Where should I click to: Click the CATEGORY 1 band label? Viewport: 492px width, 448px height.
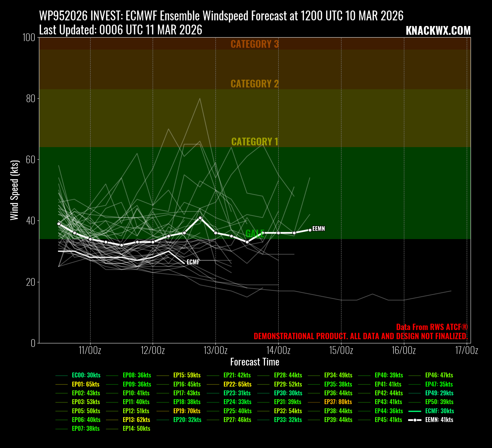coord(254,142)
